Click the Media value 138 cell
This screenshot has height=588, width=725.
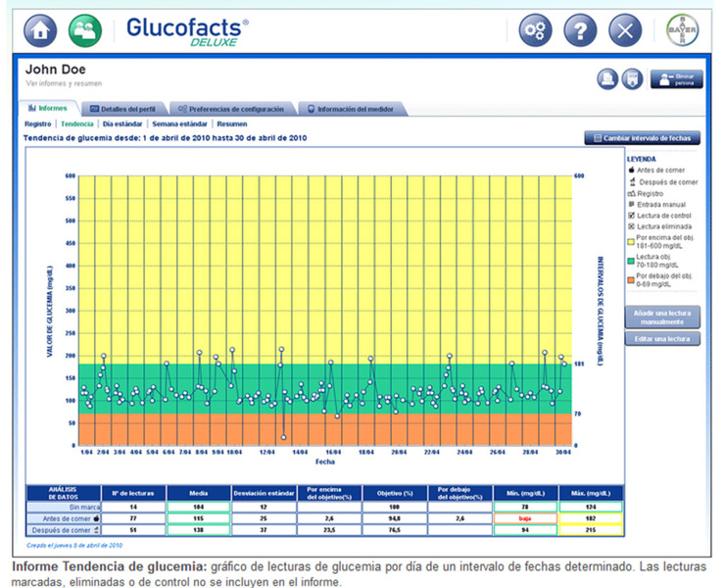coord(198,530)
